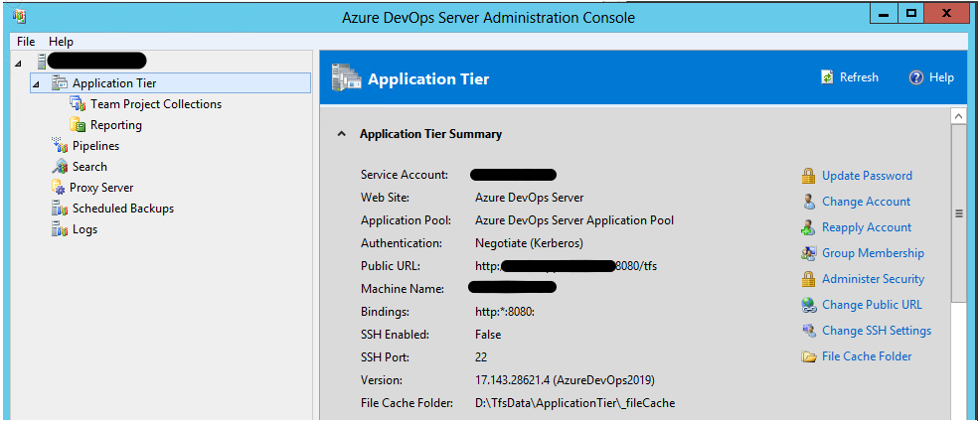
Task: Click the Refresh link
Action: (859, 77)
